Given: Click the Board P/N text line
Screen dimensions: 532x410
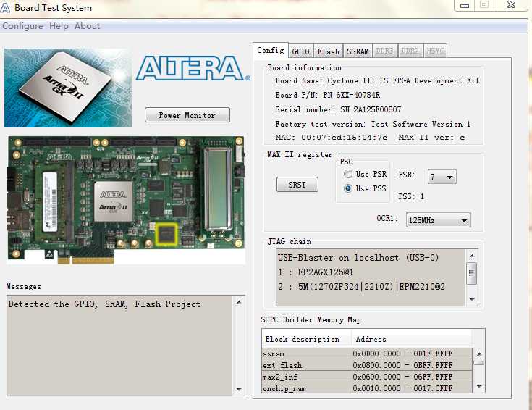Looking at the screenshot, I should tap(328, 95).
